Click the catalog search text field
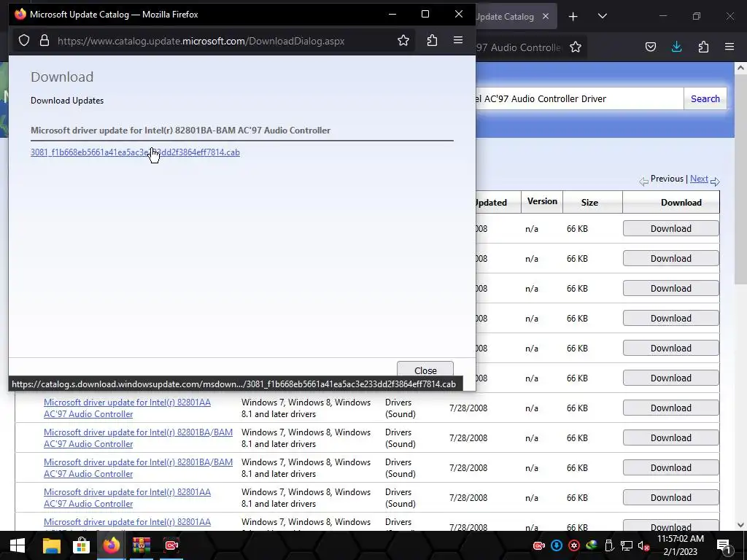 578,98
